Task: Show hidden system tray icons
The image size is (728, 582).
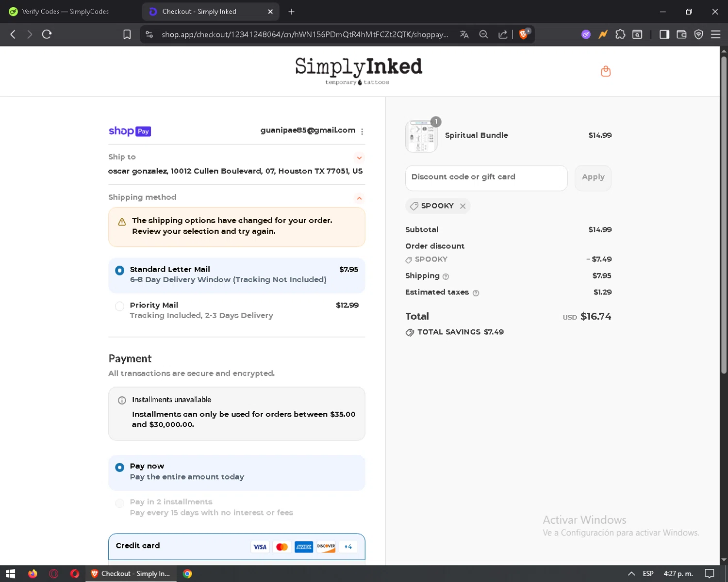Action: pyautogui.click(x=631, y=574)
